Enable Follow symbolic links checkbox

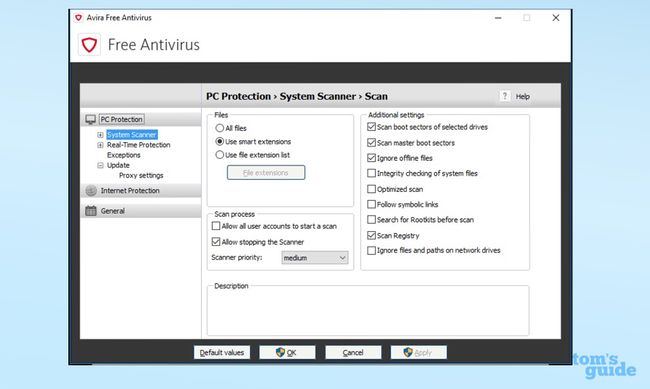(x=371, y=204)
